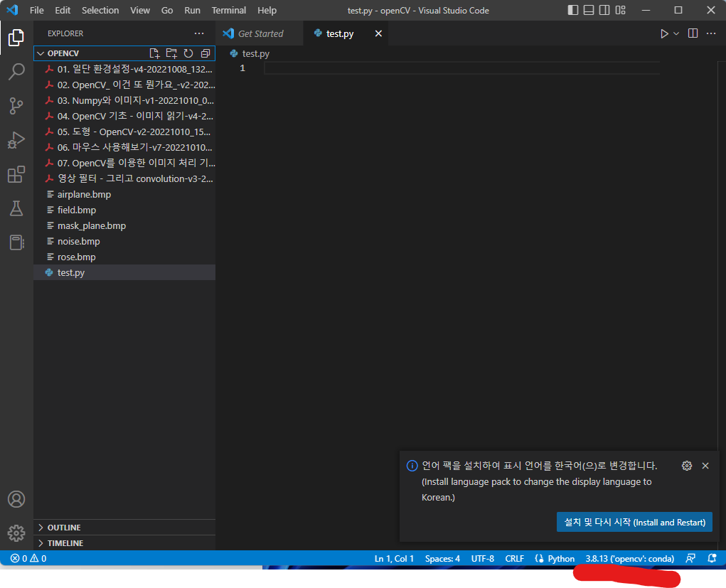Open the Manage gear in activity bar
The image size is (726, 588).
tap(16, 533)
